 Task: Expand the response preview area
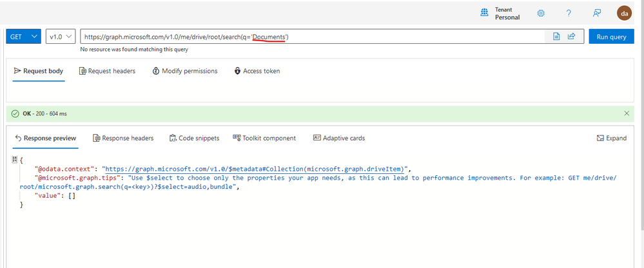[x=612, y=139]
